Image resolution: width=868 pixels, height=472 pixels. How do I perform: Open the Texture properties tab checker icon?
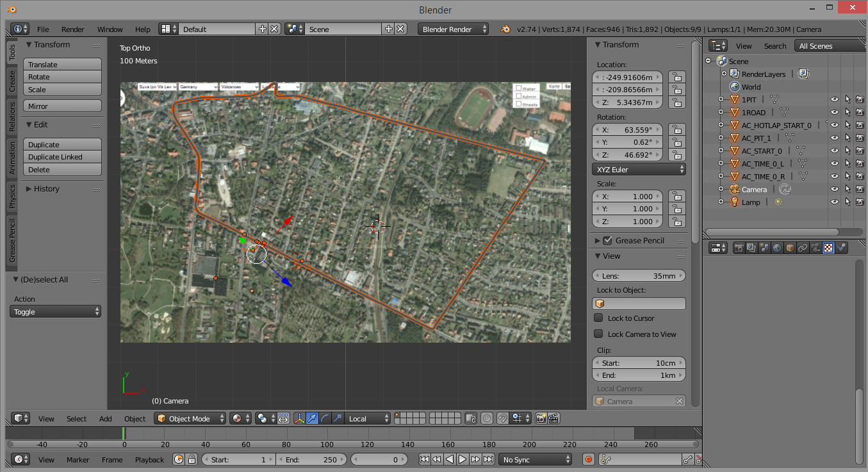coord(828,248)
